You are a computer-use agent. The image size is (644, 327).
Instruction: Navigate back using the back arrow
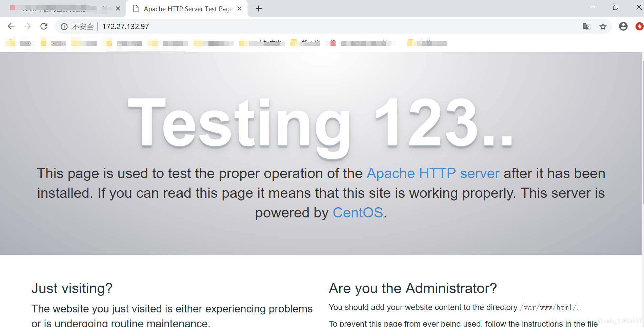coord(11,26)
